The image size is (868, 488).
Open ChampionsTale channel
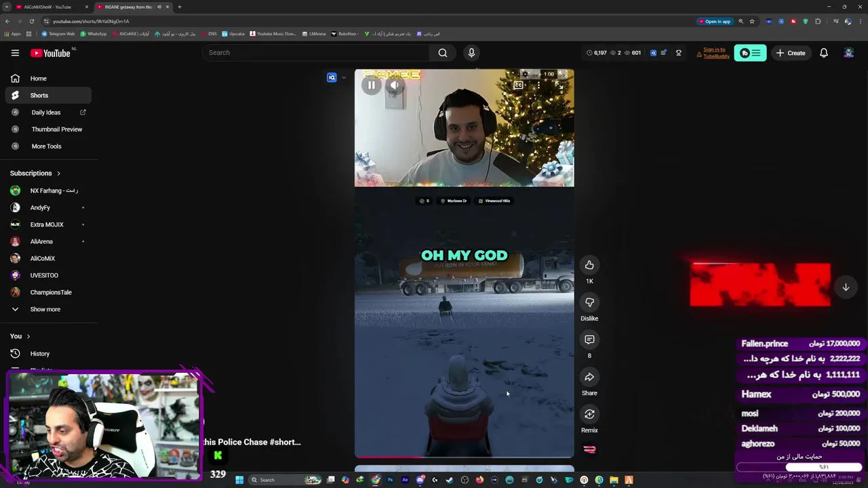click(x=47, y=292)
